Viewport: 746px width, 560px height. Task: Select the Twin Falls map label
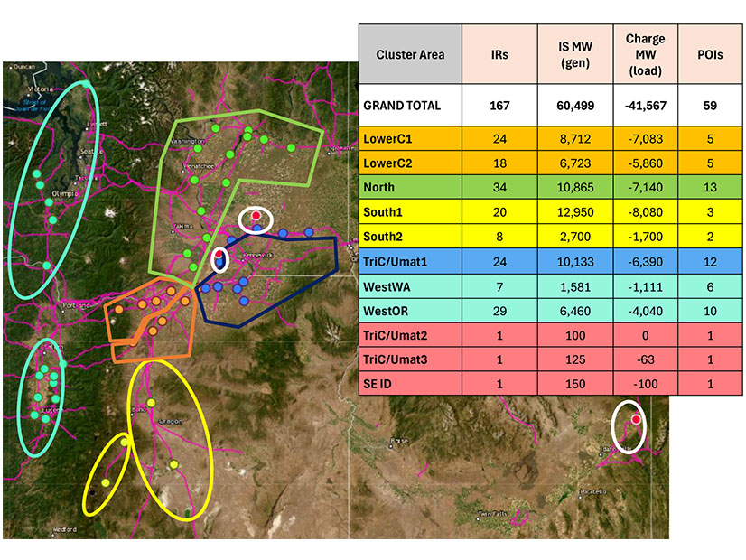pos(494,515)
